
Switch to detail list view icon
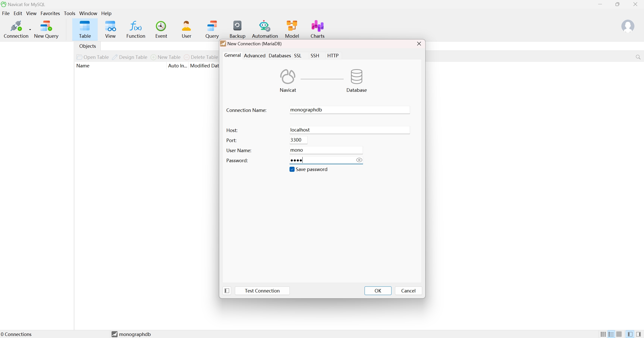611,334
